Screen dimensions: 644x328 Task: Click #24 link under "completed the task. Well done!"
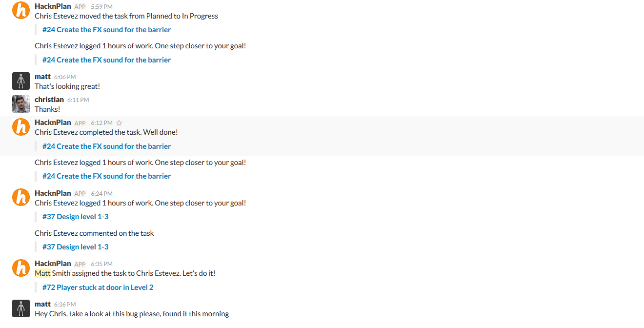coord(106,146)
